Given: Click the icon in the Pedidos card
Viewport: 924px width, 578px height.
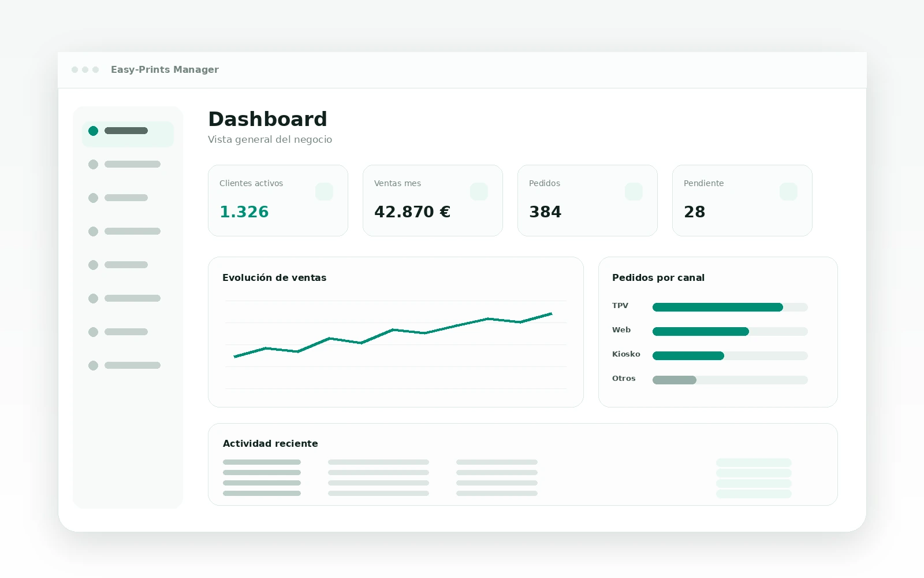Looking at the screenshot, I should (634, 191).
